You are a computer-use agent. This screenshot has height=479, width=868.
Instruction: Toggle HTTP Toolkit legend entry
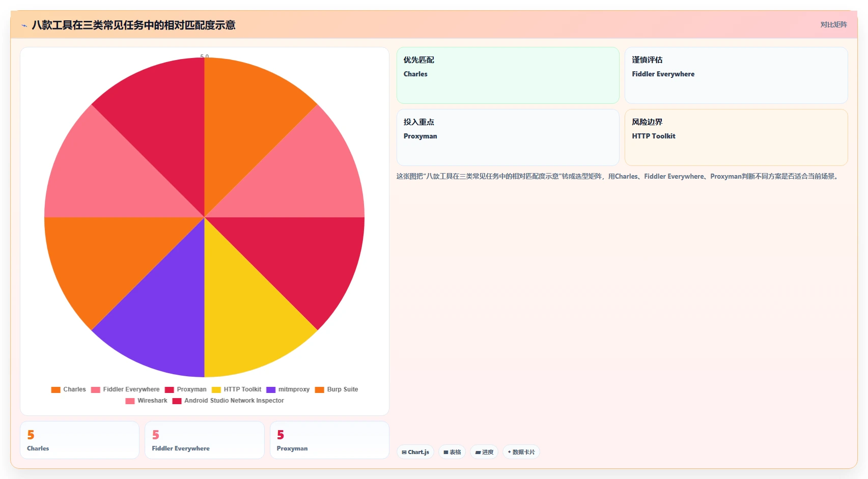point(236,390)
